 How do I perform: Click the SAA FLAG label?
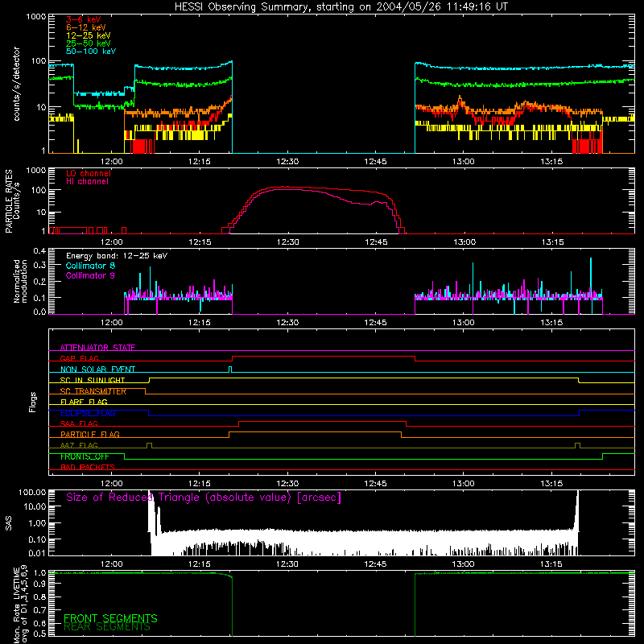(79, 423)
